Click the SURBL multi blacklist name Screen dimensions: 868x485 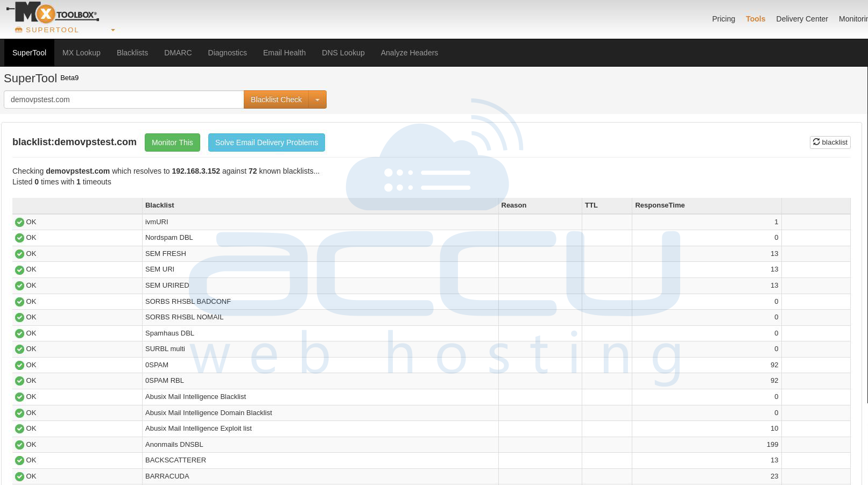pos(165,348)
